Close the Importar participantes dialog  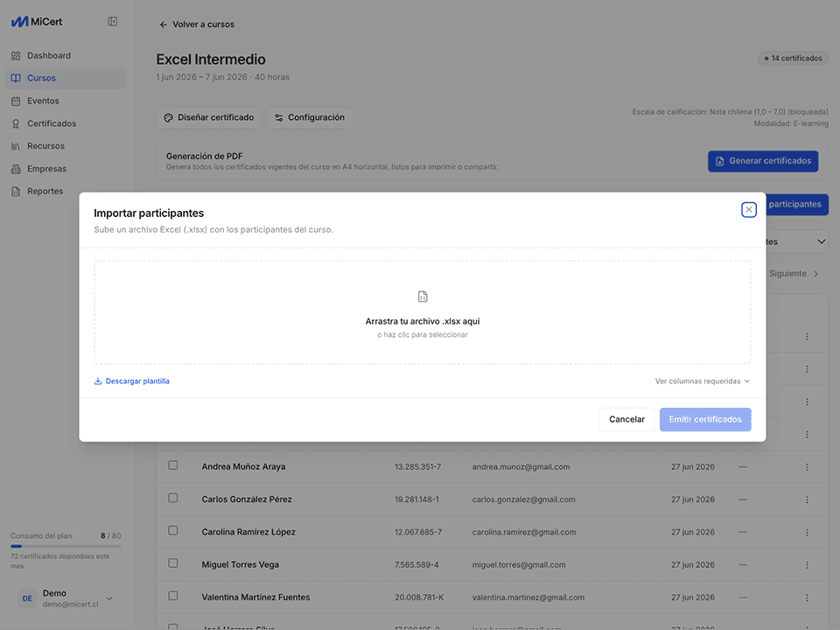pyautogui.click(x=748, y=209)
